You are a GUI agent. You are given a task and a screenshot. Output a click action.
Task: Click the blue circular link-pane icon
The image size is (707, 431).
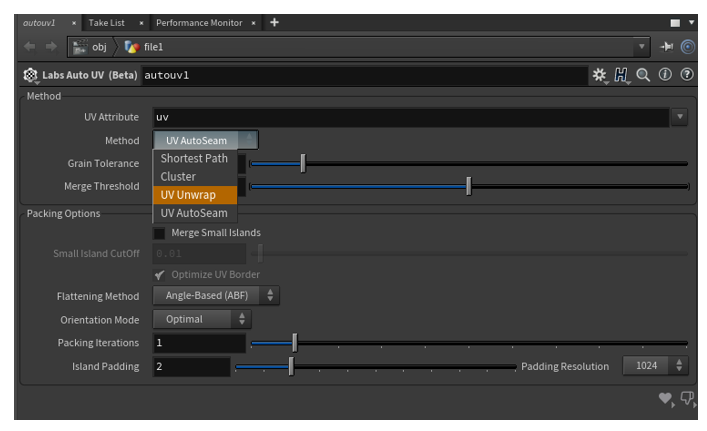click(688, 46)
